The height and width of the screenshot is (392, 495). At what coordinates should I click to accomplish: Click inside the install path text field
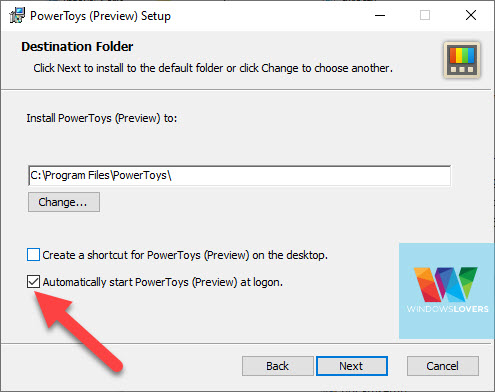point(239,175)
